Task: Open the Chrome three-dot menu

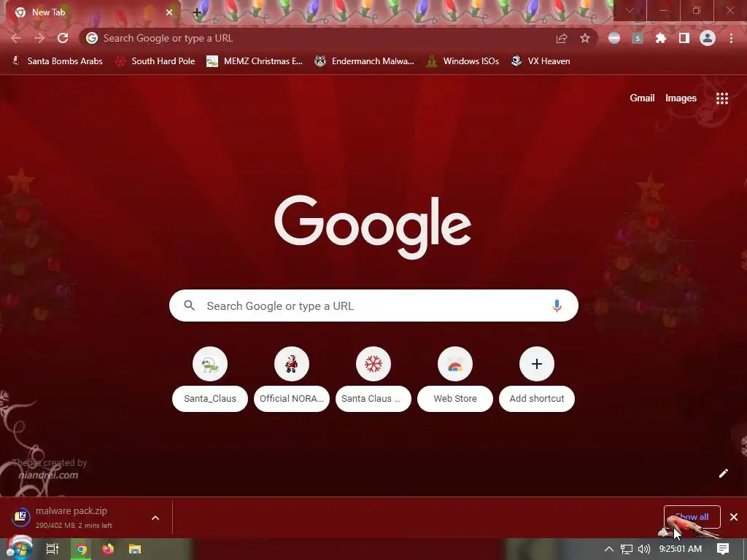Action: (x=731, y=38)
